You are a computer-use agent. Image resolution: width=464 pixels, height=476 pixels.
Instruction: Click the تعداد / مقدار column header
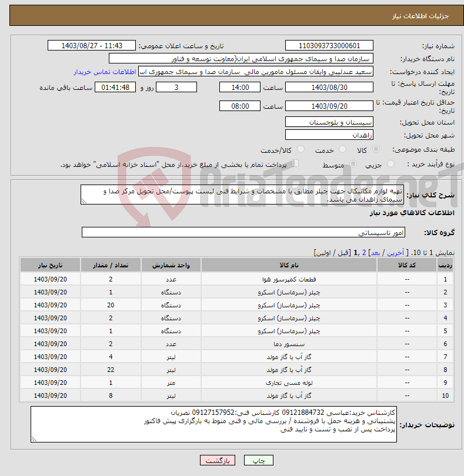[111, 265]
